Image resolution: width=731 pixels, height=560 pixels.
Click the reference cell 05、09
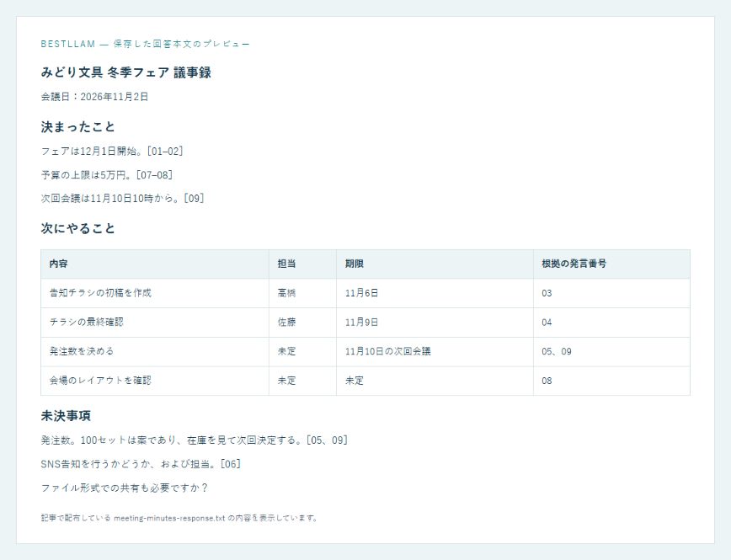[x=611, y=351]
